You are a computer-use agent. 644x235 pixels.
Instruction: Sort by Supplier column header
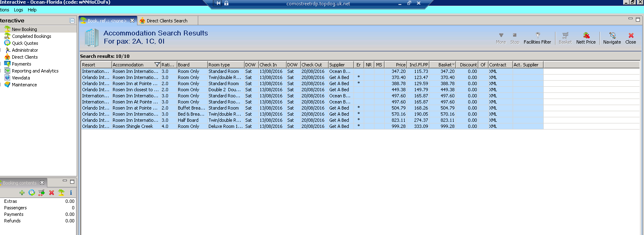(341, 65)
